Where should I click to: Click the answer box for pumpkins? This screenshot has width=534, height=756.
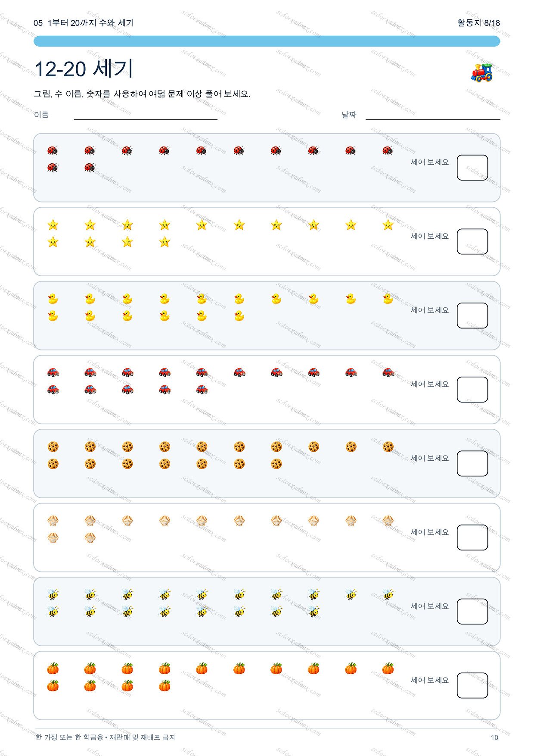pyautogui.click(x=472, y=685)
